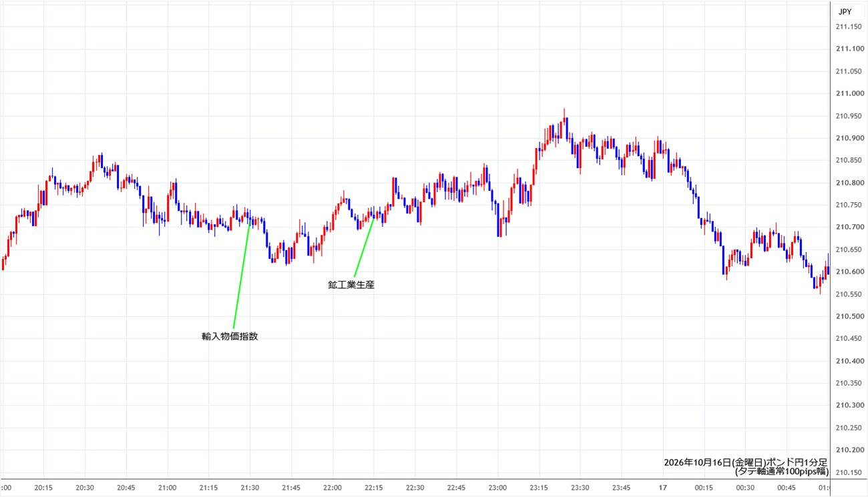Click the 20:45 time axis label

(x=126, y=488)
